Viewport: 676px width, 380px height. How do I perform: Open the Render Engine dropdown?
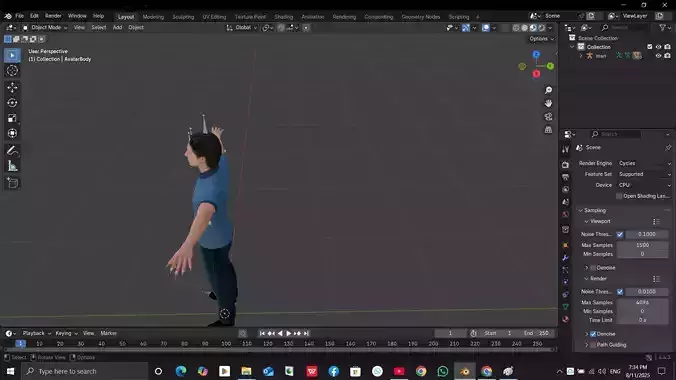click(x=644, y=163)
